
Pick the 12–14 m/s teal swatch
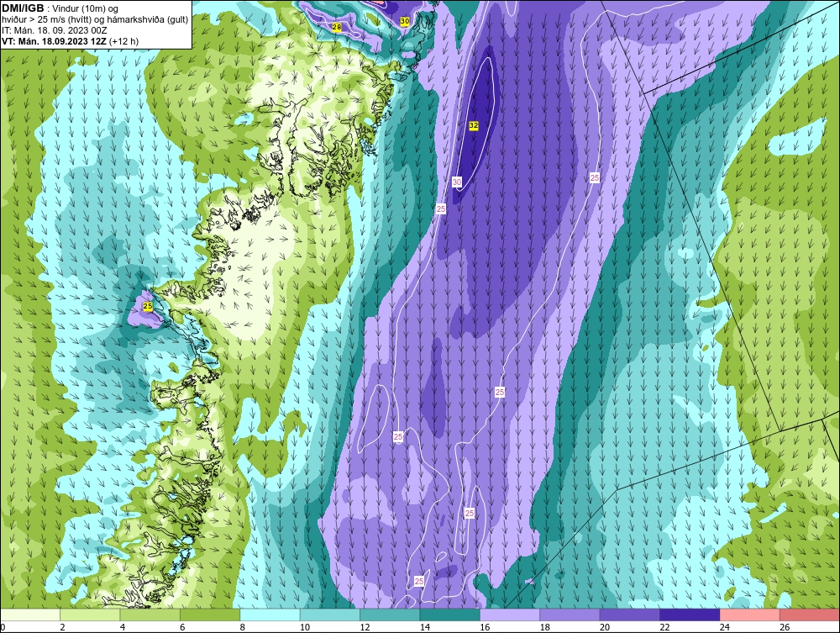pos(390,615)
